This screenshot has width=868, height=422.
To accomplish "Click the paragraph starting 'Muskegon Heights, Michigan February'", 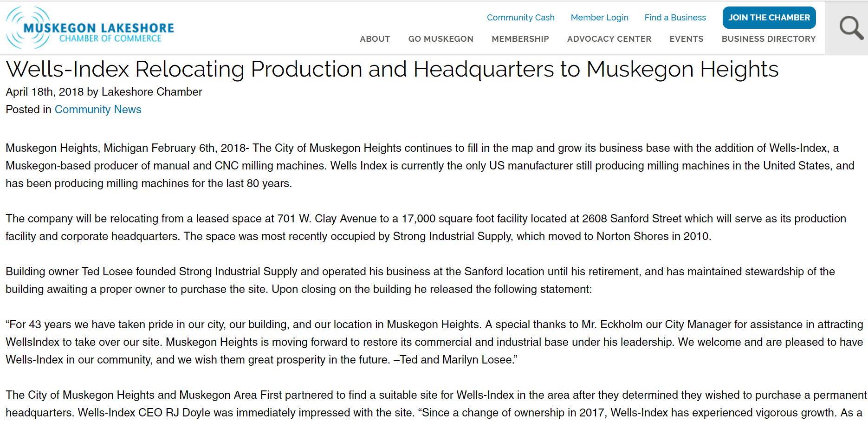I will [x=430, y=166].
